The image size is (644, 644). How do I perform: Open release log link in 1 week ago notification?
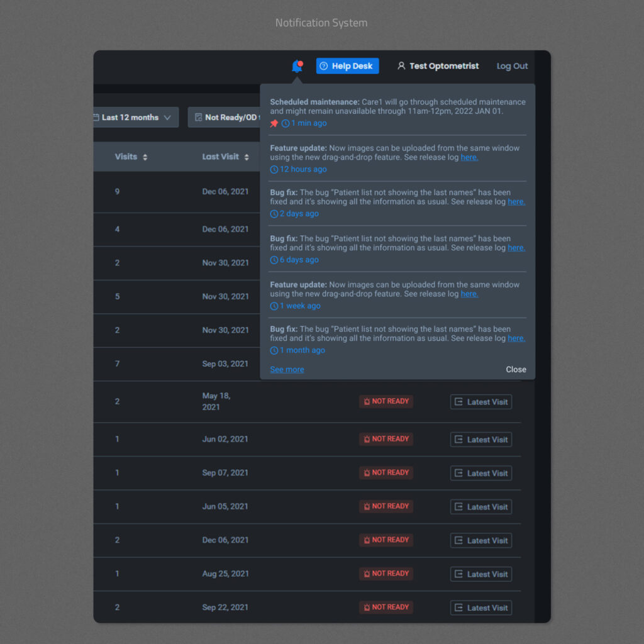tap(469, 294)
